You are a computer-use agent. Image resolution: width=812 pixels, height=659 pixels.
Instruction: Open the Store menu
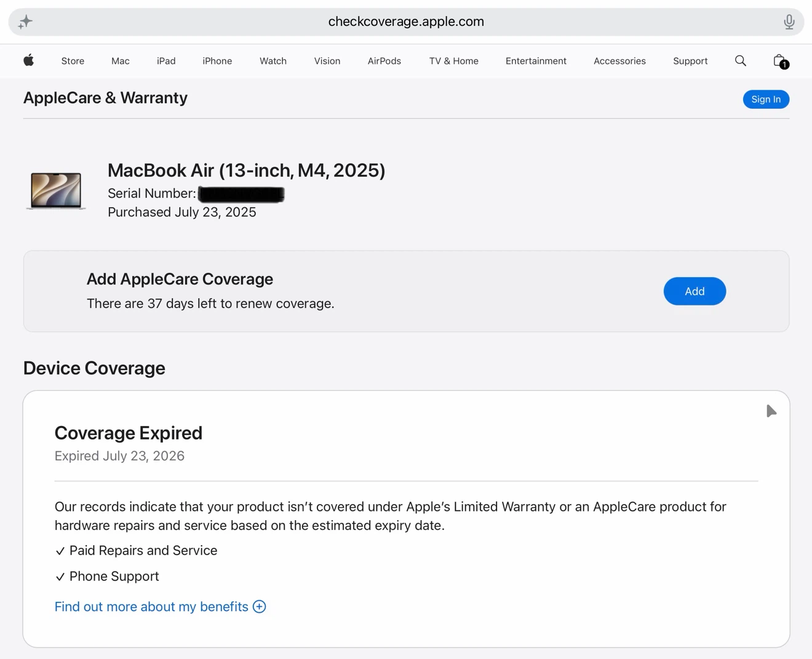coord(73,61)
